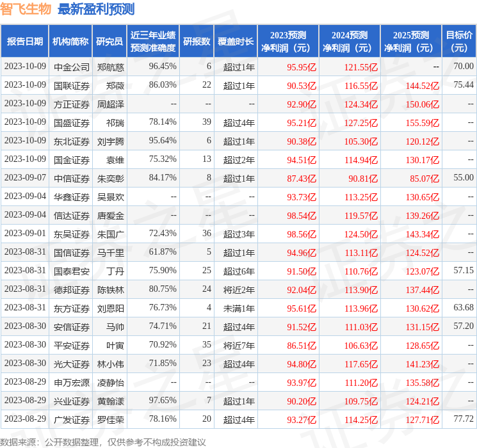Screen dimensions: 477x448
Task: Click researcher name 黄翰漾
Action: tap(111, 401)
